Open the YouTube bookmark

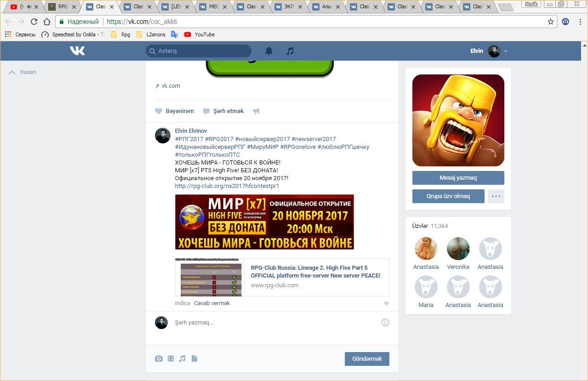pos(200,34)
